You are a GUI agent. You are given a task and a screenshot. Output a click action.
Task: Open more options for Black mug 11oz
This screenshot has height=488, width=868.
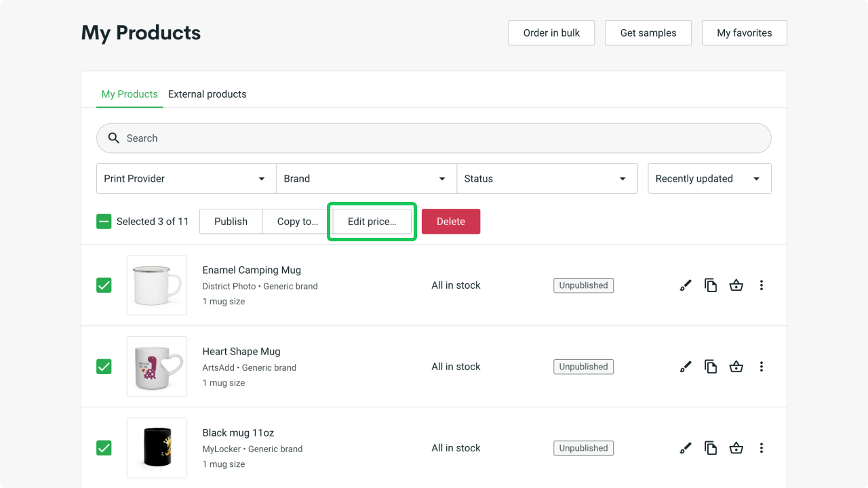[x=762, y=448]
